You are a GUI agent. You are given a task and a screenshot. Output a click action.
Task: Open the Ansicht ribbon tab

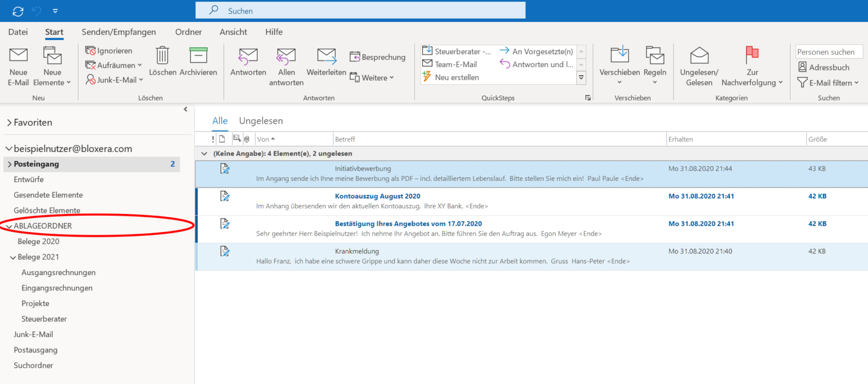[x=233, y=32]
